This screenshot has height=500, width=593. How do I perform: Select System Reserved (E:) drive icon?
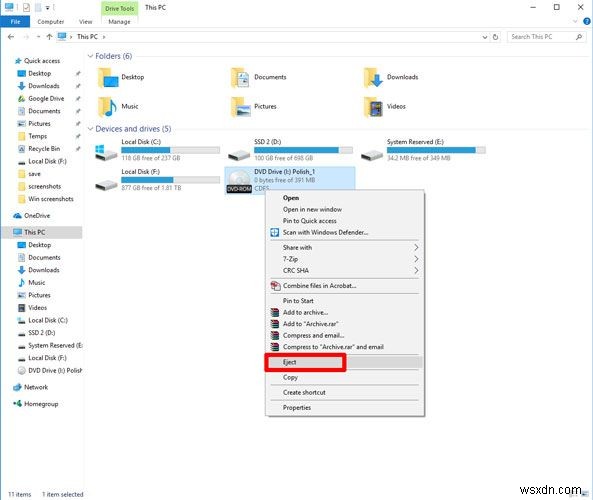click(372, 154)
